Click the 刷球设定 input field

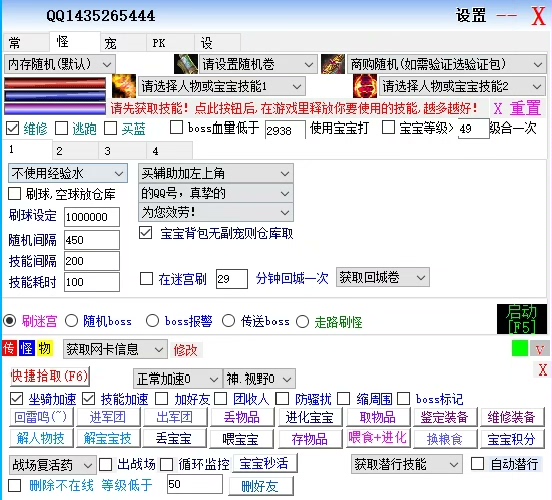click(92, 217)
